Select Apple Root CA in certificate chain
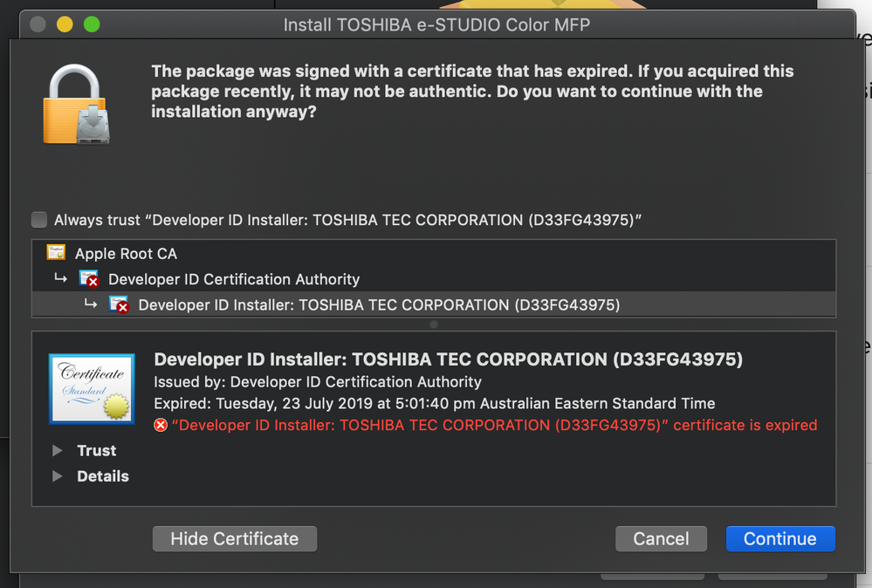Image resolution: width=872 pixels, height=588 pixels. tap(434, 253)
